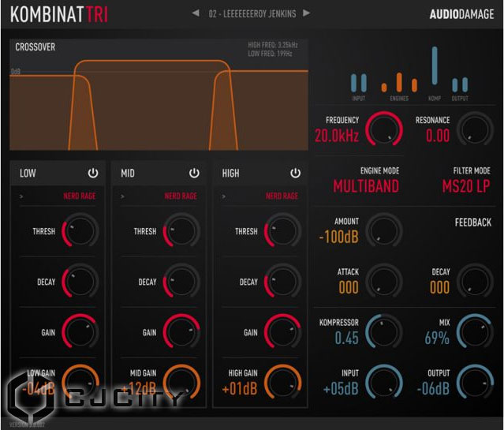Click the INPUT level knob
Screen dimensions: 504x430
(x=384, y=382)
